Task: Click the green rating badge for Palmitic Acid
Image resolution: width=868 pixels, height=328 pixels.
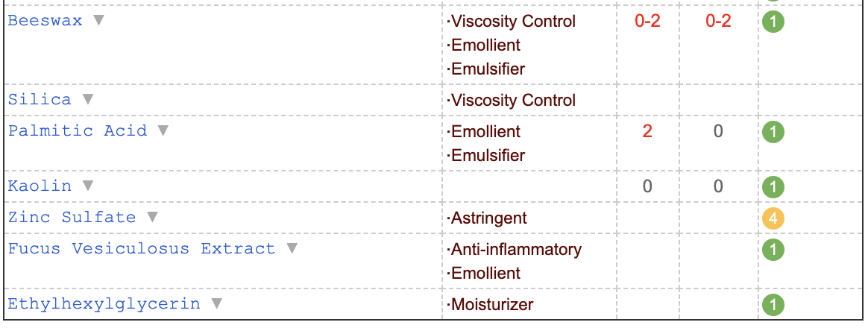Action: click(773, 132)
